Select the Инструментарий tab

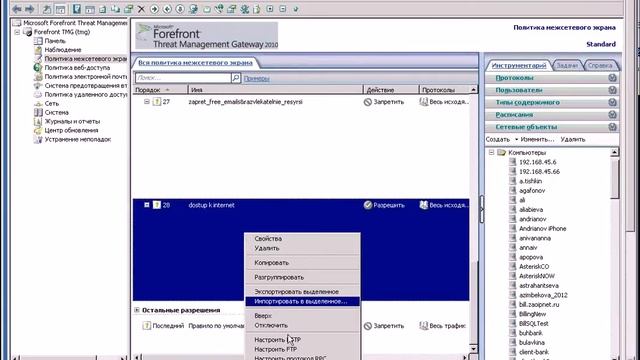(x=518, y=65)
